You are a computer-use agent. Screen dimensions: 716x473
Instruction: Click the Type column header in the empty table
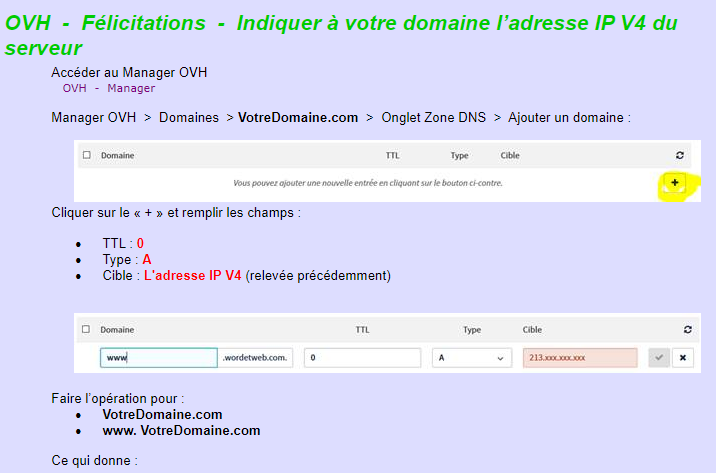coord(459,156)
